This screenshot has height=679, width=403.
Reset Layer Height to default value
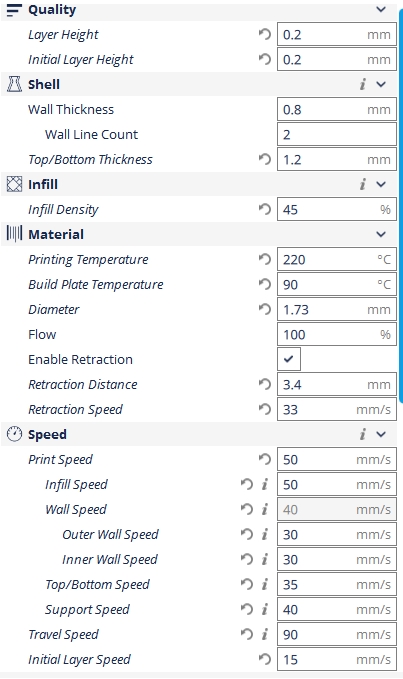(x=264, y=34)
